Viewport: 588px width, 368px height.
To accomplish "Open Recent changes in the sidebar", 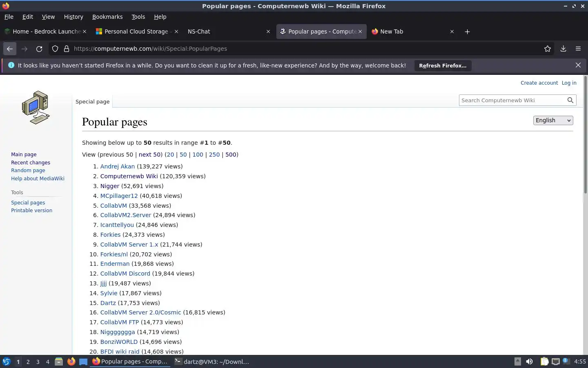I will pos(31,162).
